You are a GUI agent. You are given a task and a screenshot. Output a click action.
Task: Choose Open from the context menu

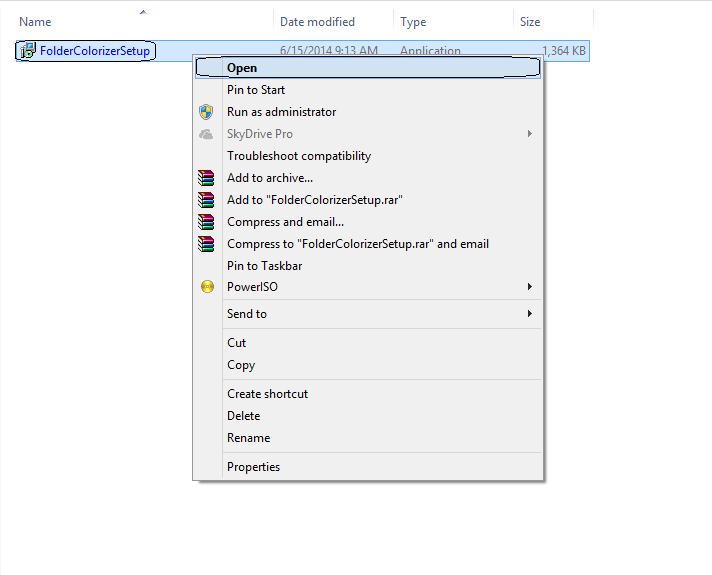pyautogui.click(x=368, y=68)
